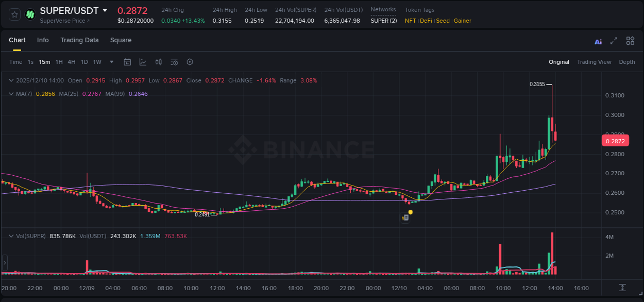The image size is (644, 302).
Task: Open the extra time interval dropdown arrow
Action: 111,61
